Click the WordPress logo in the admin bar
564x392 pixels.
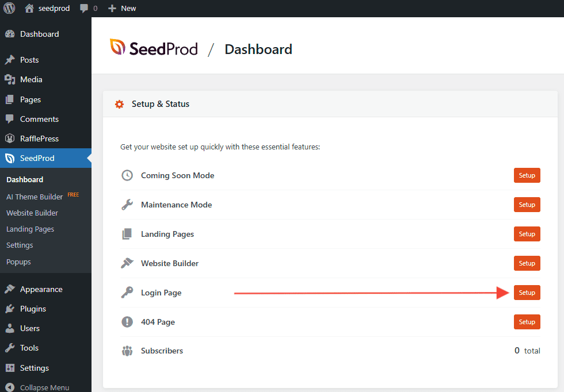point(9,8)
